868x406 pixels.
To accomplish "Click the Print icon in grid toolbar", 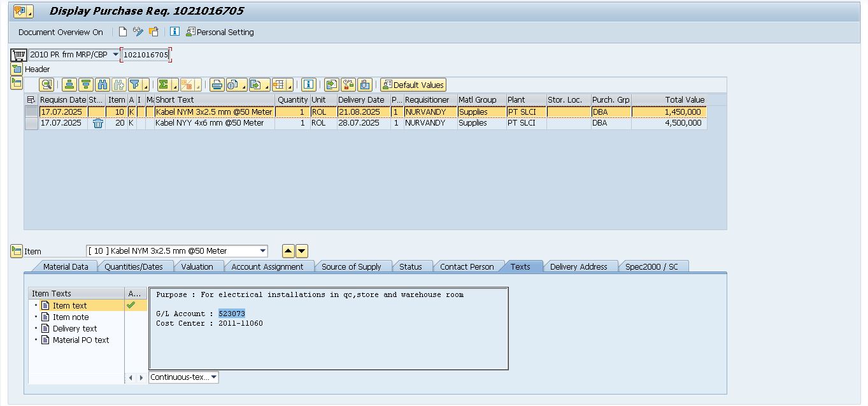I will (217, 85).
